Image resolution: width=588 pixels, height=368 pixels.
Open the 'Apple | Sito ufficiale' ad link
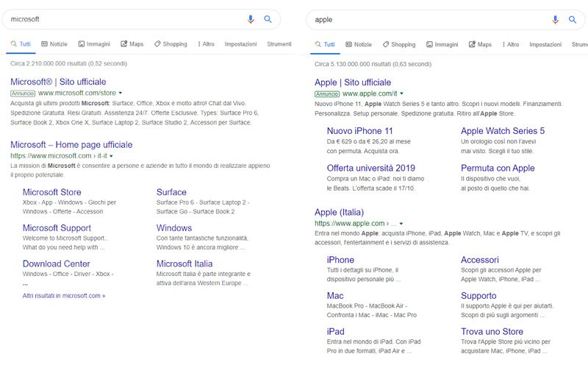[x=353, y=82]
